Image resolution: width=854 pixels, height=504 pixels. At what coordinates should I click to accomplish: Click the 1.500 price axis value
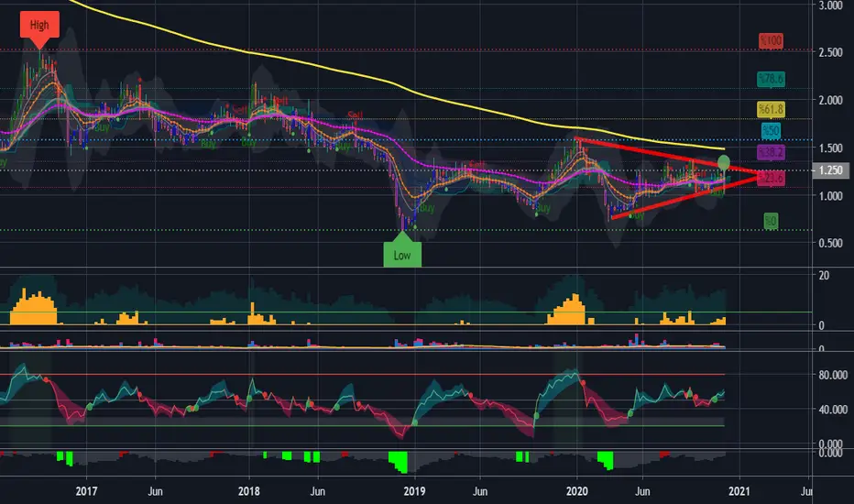point(830,148)
